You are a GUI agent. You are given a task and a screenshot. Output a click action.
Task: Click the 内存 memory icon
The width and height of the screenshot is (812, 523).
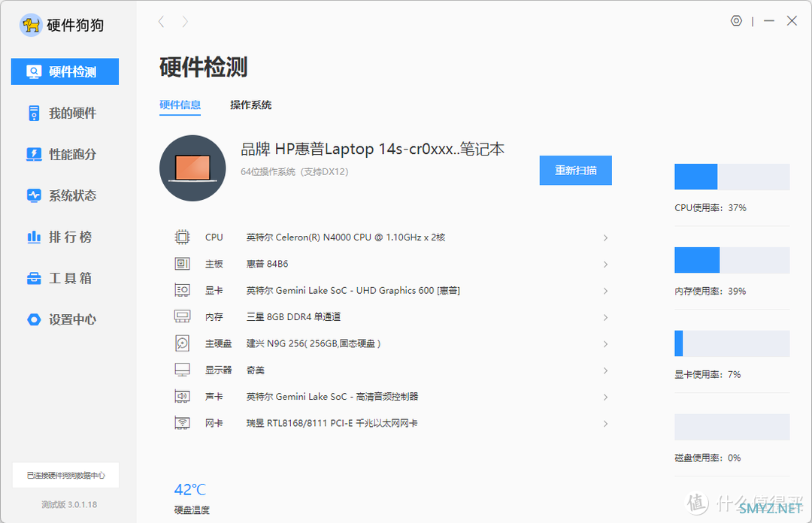182,316
